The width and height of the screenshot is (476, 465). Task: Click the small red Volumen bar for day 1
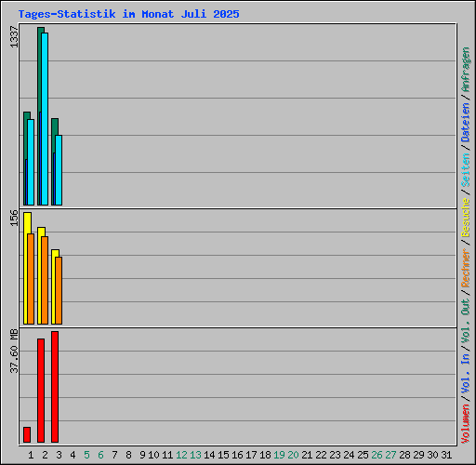(x=27, y=434)
